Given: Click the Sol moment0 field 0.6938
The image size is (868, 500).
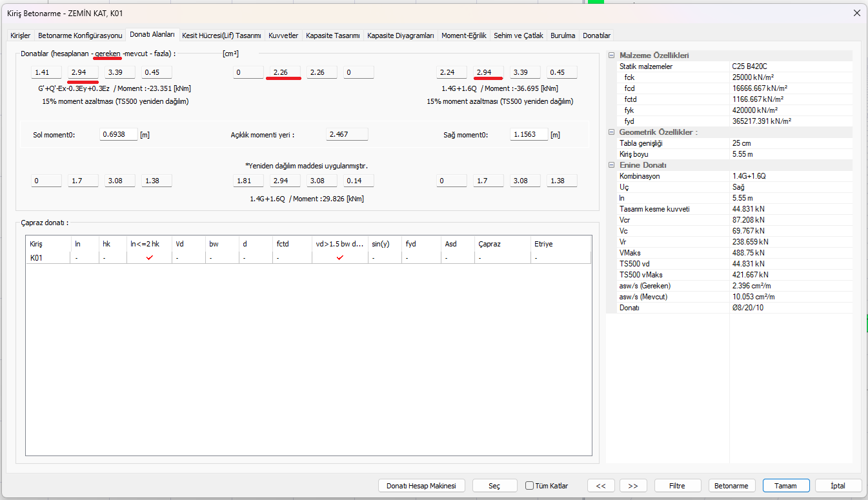Looking at the screenshot, I should pyautogui.click(x=119, y=134).
